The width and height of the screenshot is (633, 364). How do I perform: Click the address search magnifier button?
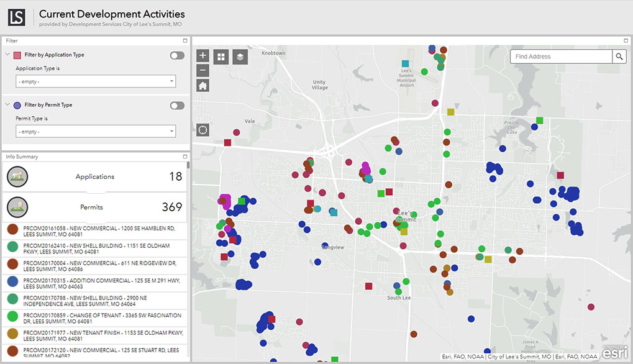(x=619, y=57)
